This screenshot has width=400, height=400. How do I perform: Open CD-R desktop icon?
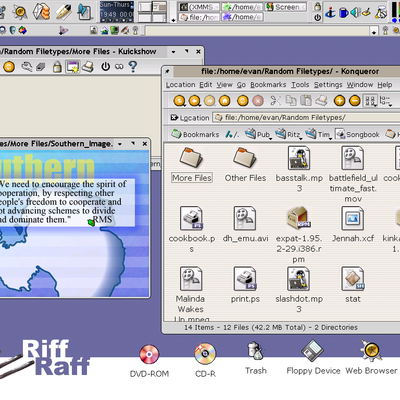(x=205, y=361)
